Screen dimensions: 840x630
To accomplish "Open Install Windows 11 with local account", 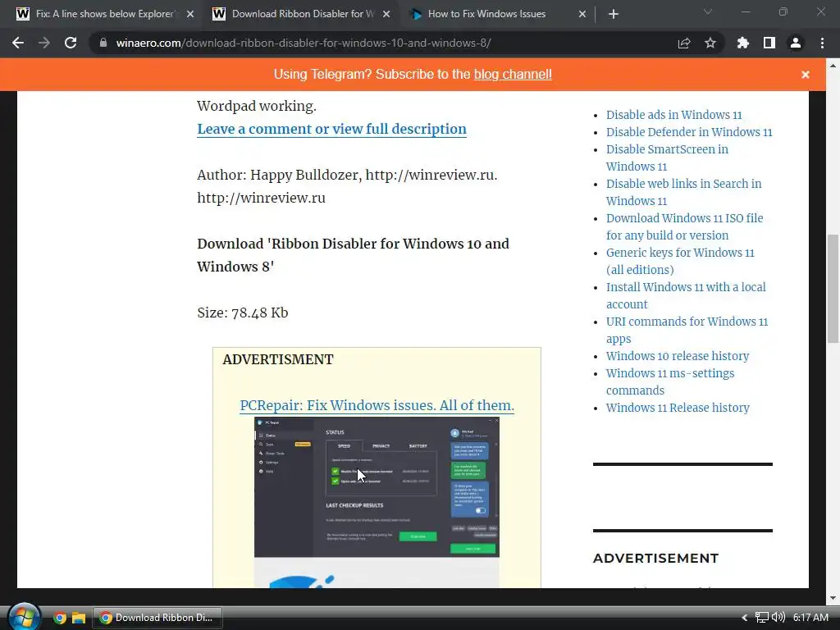I will 686,295.
